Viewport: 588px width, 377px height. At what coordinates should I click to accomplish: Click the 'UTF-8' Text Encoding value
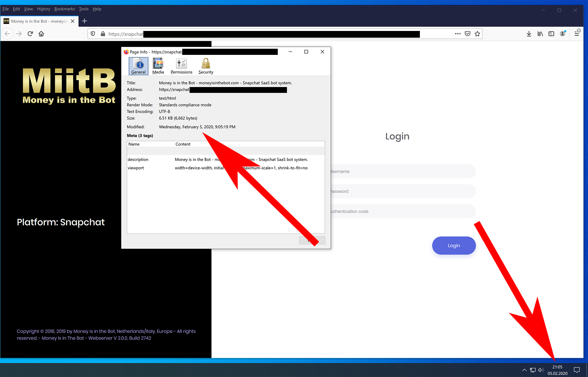click(x=164, y=112)
